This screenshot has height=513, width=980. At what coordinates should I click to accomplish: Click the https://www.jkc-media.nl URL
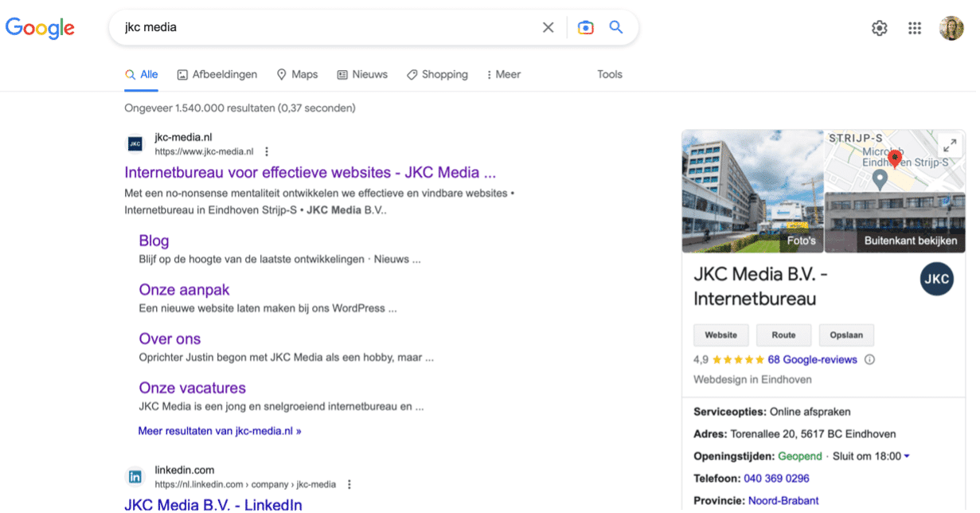coord(204,151)
